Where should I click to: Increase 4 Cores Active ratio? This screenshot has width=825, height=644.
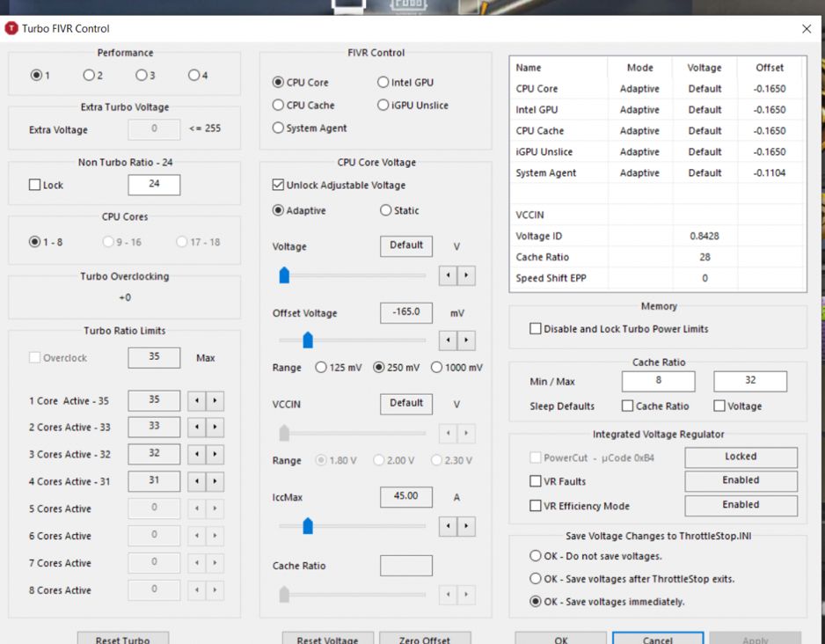(x=215, y=481)
